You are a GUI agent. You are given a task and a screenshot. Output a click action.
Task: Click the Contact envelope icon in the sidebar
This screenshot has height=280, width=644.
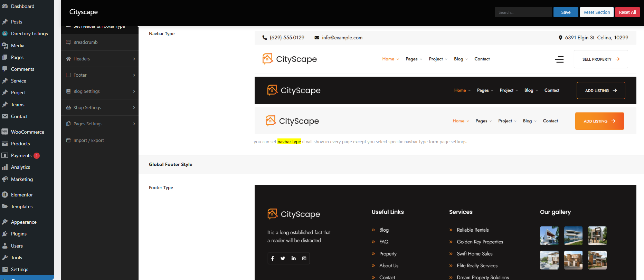coord(5,116)
